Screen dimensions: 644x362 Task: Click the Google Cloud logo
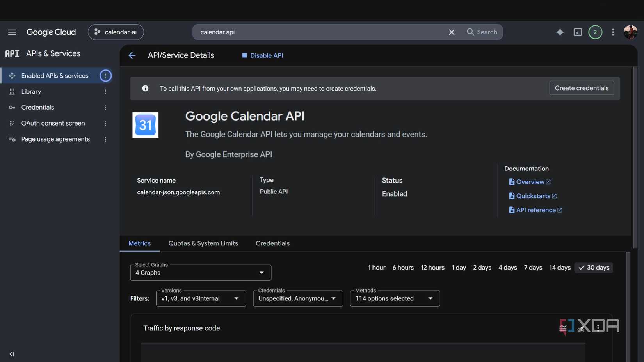click(x=51, y=32)
